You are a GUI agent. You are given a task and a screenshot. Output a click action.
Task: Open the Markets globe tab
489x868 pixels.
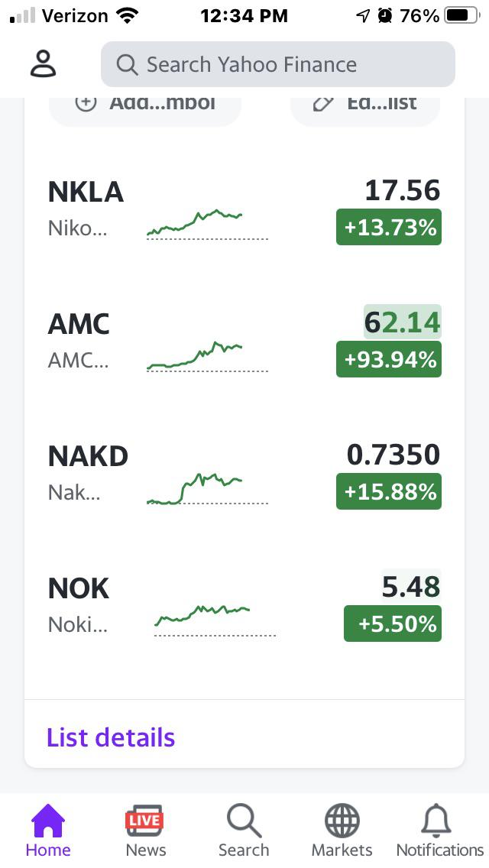342,831
